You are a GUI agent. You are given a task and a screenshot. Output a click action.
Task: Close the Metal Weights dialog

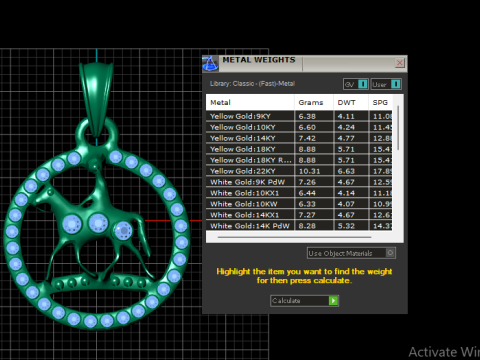[x=400, y=63]
